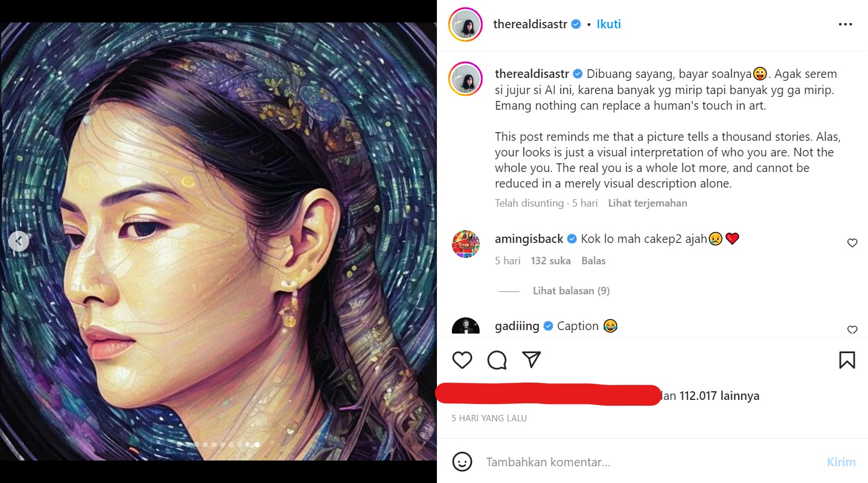Expand Lihat balasan (9) replies

click(x=571, y=291)
